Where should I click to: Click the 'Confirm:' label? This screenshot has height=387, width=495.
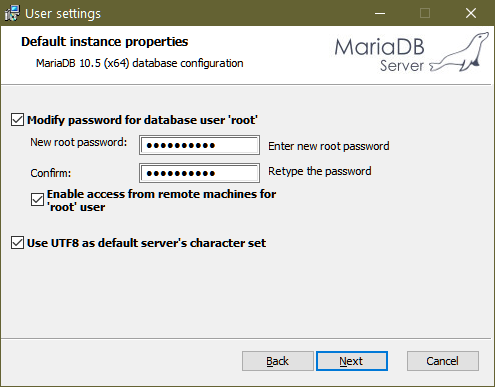(x=51, y=173)
